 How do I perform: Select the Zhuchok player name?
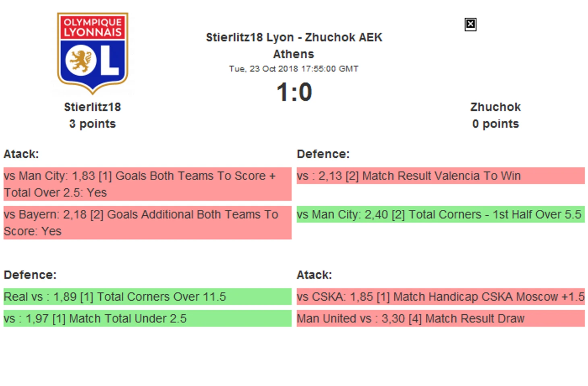[x=495, y=107]
